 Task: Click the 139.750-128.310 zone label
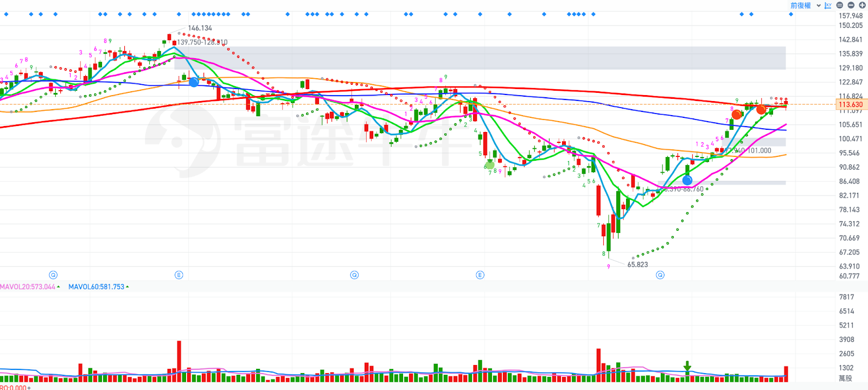click(x=202, y=42)
